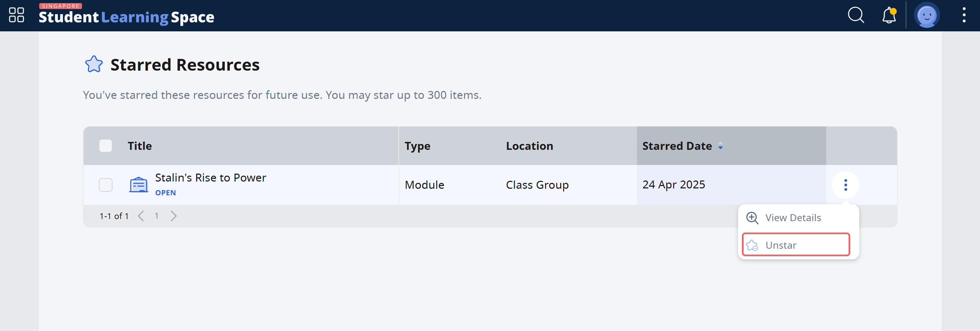
Task: Click the profile avatar
Action: 927,15
